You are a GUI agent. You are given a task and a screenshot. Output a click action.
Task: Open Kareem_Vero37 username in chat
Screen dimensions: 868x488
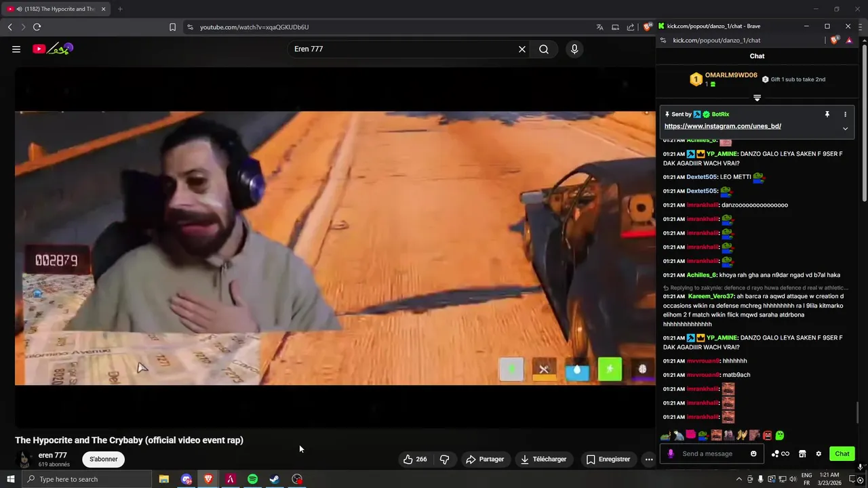point(711,296)
